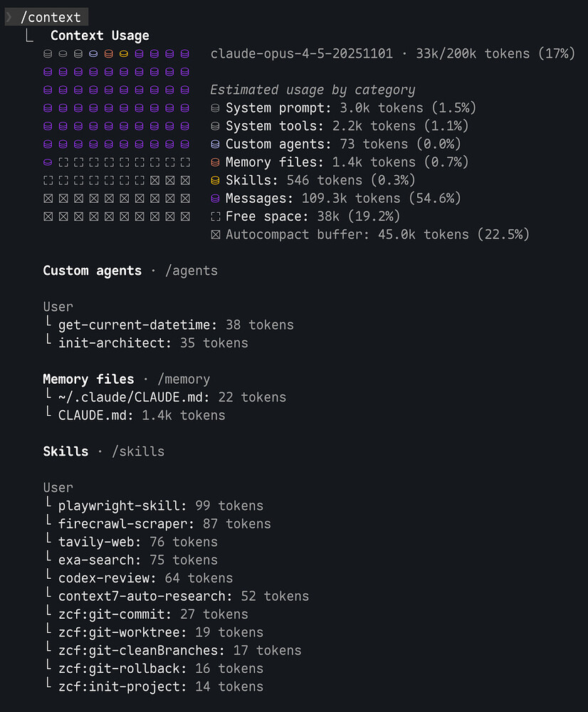
Task: Click the /memory command link
Action: coord(184,379)
